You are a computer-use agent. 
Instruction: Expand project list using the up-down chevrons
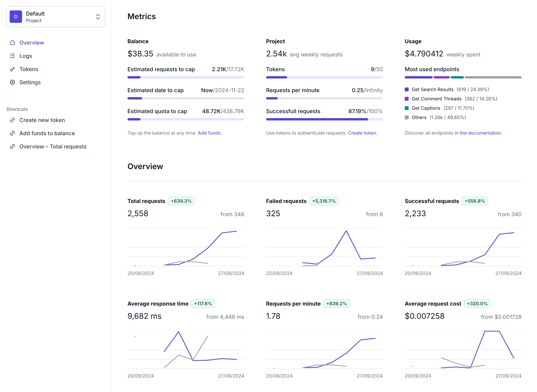[98, 17]
